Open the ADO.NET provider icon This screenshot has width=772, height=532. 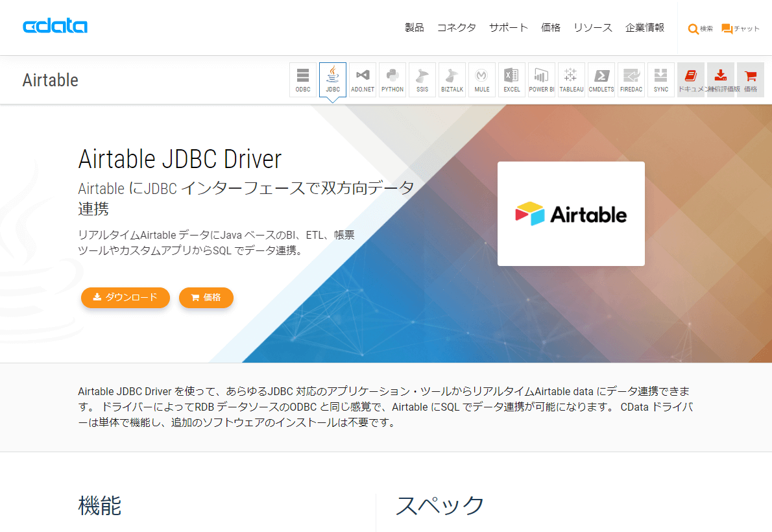coord(363,80)
